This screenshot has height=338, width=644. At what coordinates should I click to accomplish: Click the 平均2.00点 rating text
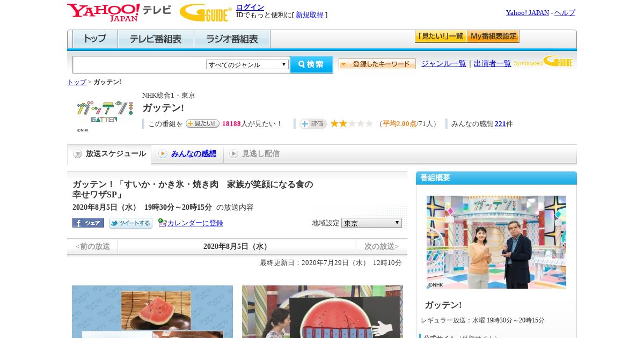pos(399,124)
